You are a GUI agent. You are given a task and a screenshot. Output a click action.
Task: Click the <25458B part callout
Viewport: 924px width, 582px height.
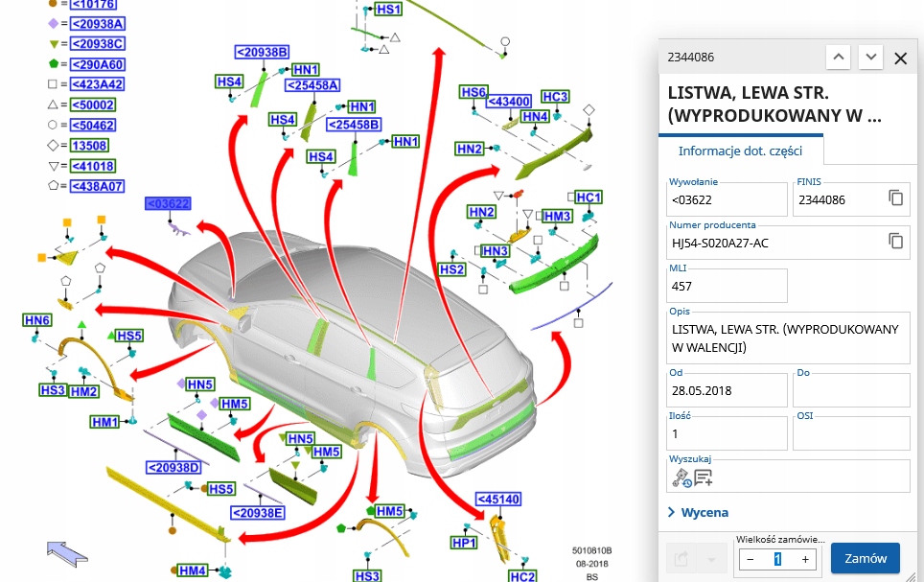tap(354, 125)
